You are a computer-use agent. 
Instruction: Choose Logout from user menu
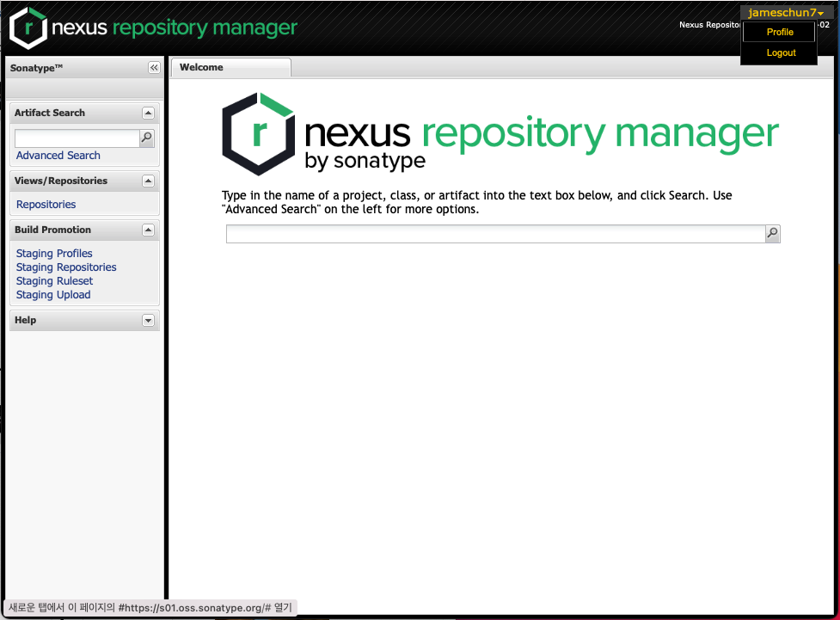(x=781, y=52)
